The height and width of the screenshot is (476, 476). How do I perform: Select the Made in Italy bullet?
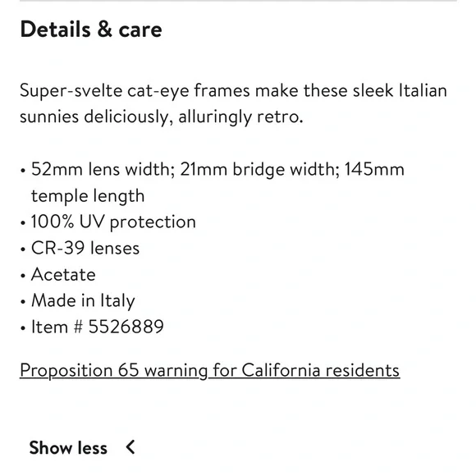(x=83, y=301)
